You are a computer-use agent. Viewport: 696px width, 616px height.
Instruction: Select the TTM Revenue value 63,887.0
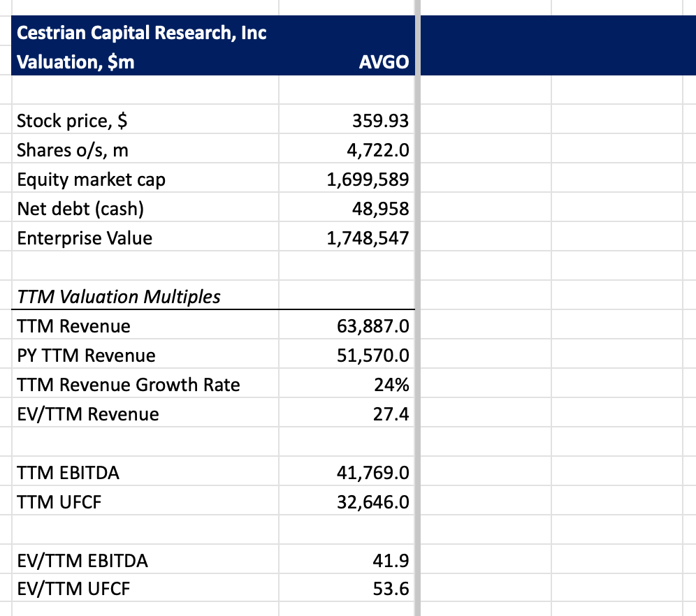372,326
